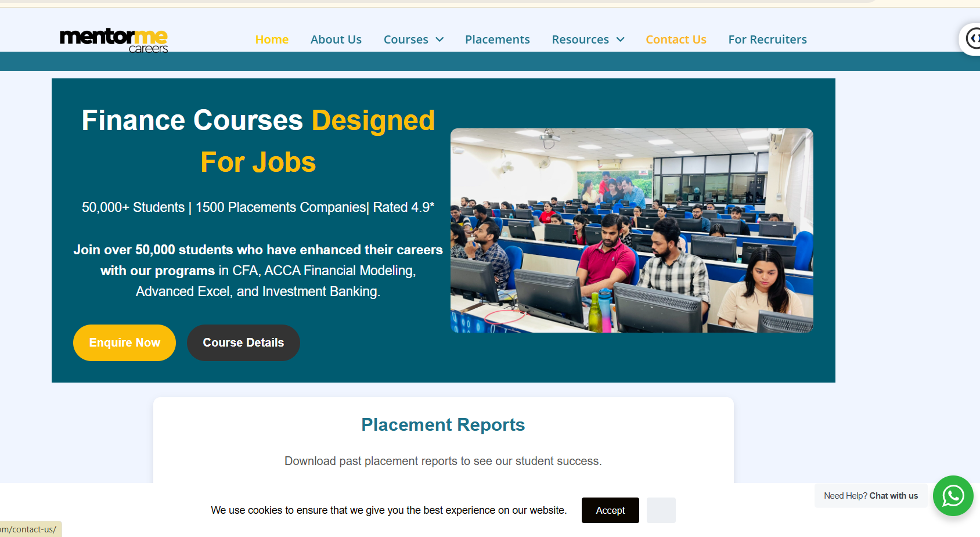The height and width of the screenshot is (537, 980).
Task: Click the classroom photo in the hero banner
Action: 632,230
